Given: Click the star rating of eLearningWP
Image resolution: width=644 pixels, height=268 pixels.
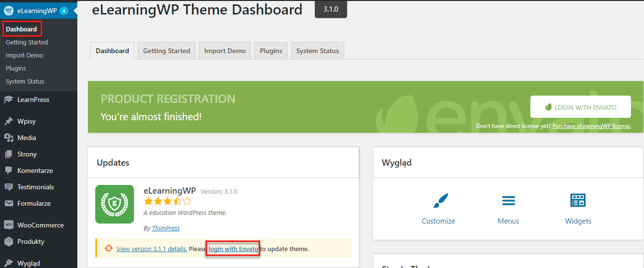Looking at the screenshot, I should tap(168, 201).
